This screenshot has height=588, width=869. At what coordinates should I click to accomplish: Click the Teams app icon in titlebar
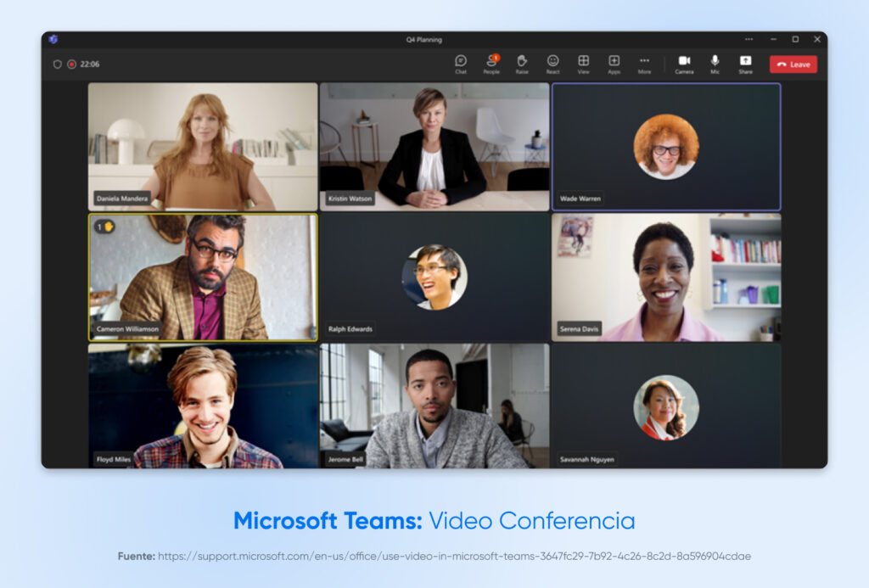point(53,39)
